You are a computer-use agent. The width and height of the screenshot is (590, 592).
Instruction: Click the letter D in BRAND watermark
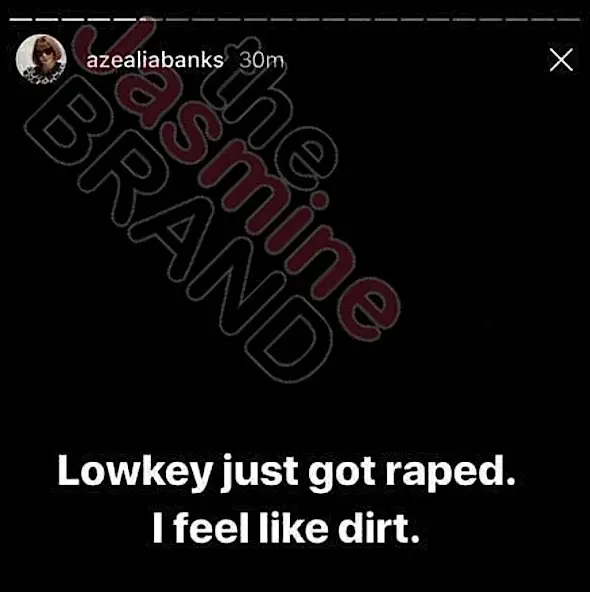289,338
